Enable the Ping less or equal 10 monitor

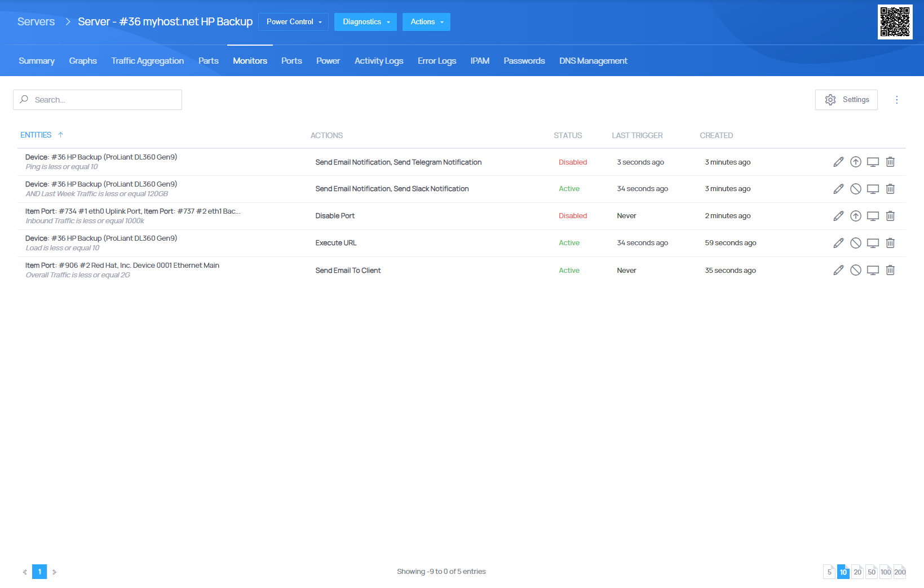click(856, 162)
